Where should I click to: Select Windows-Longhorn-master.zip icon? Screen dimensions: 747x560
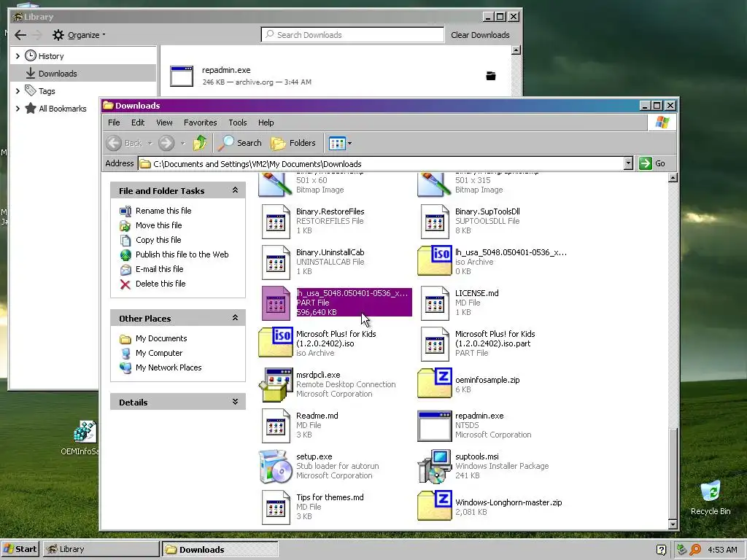pos(435,506)
